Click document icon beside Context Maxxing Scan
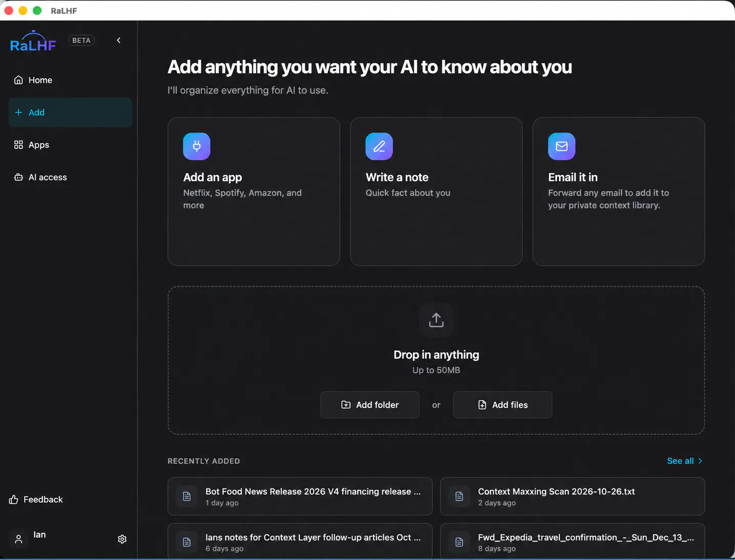The height and width of the screenshot is (560, 735). coord(459,497)
